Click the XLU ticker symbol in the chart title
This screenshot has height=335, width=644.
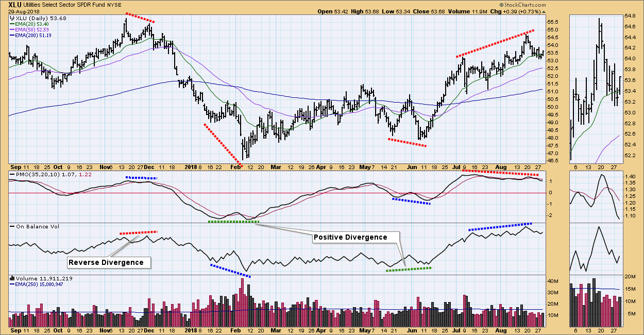[15, 5]
